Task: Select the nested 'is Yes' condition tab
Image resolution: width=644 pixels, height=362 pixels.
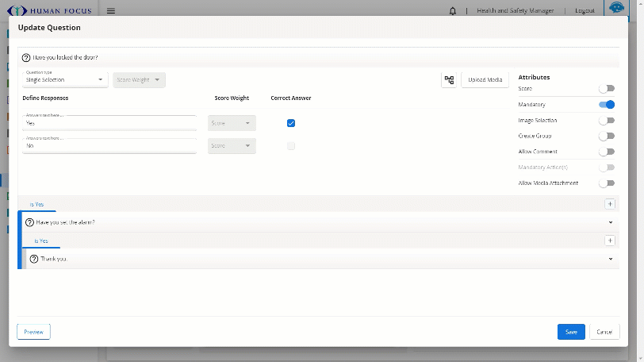Action: pos(41,241)
